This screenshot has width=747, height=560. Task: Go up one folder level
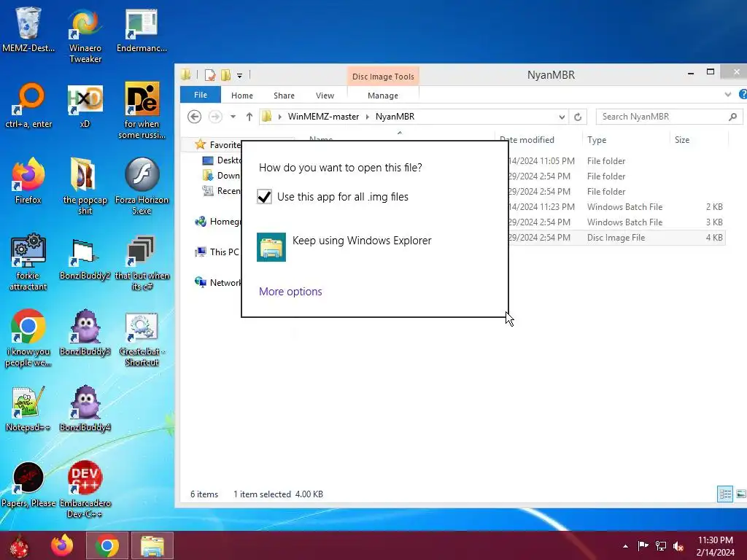249,117
